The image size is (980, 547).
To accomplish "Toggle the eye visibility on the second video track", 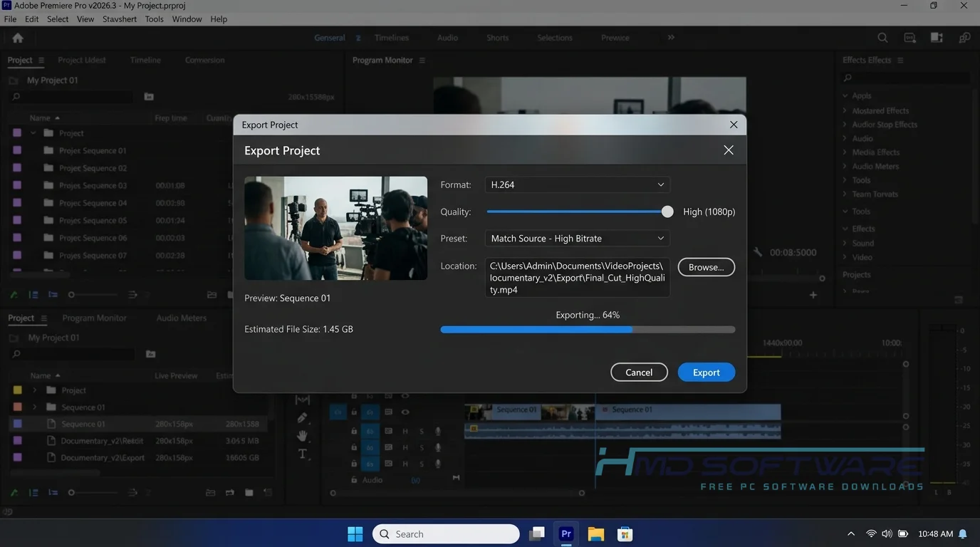I will pos(405,412).
